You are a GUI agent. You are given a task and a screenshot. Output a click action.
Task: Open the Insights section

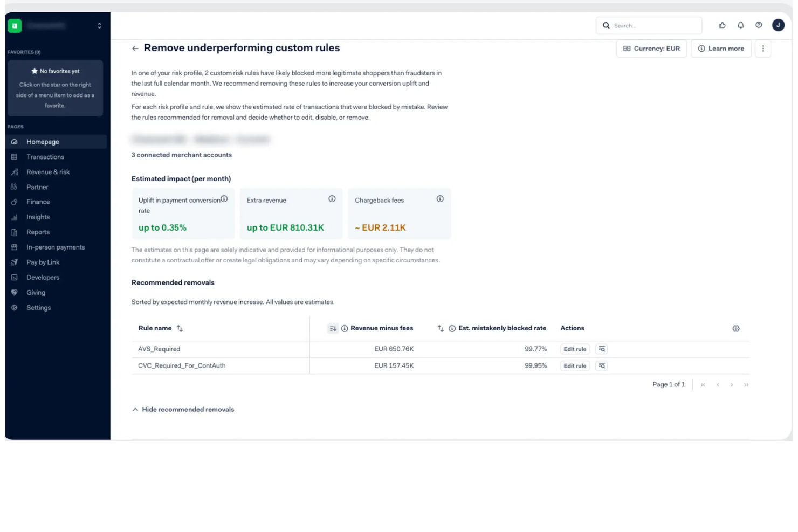pyautogui.click(x=38, y=217)
